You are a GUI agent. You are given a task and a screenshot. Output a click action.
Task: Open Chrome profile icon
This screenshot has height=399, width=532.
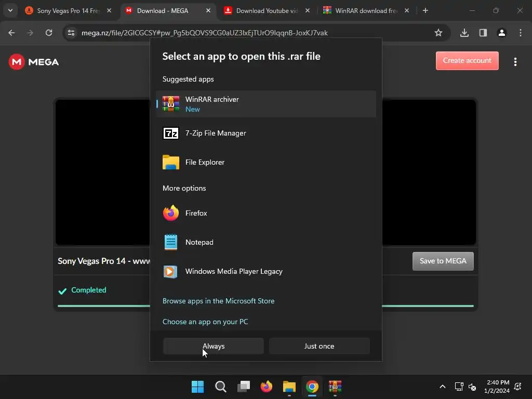[502, 33]
